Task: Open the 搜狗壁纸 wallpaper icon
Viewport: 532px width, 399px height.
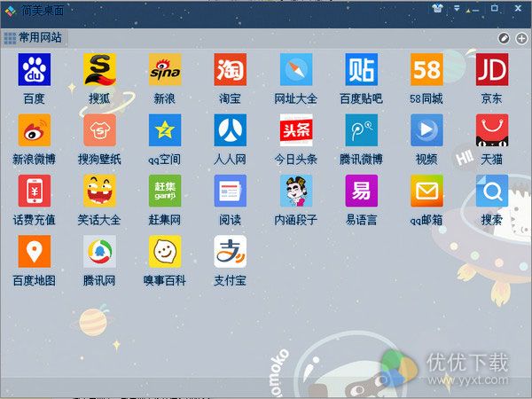Action: tap(99, 130)
